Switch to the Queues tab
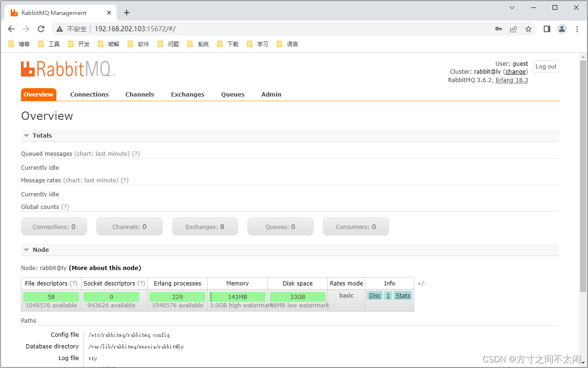Viewport: 588px width, 368px height. (x=233, y=94)
